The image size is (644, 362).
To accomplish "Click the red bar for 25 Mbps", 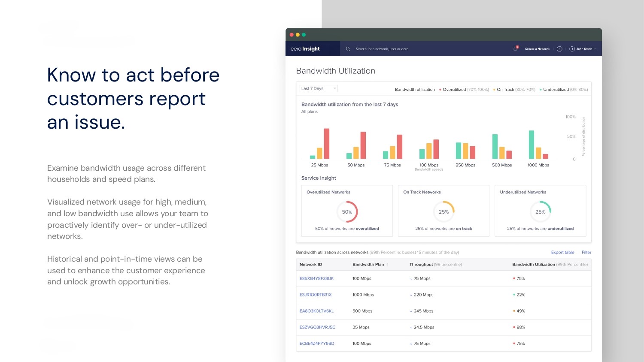I will click(327, 144).
